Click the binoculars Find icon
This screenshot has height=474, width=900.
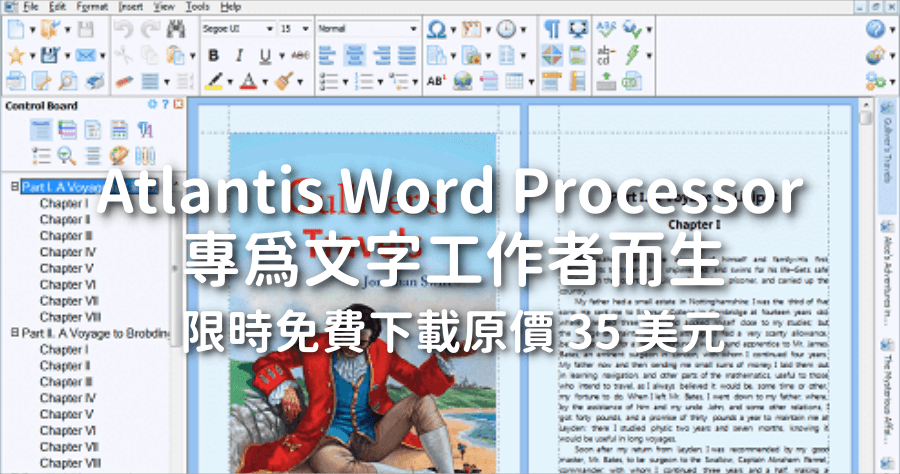click(x=176, y=29)
